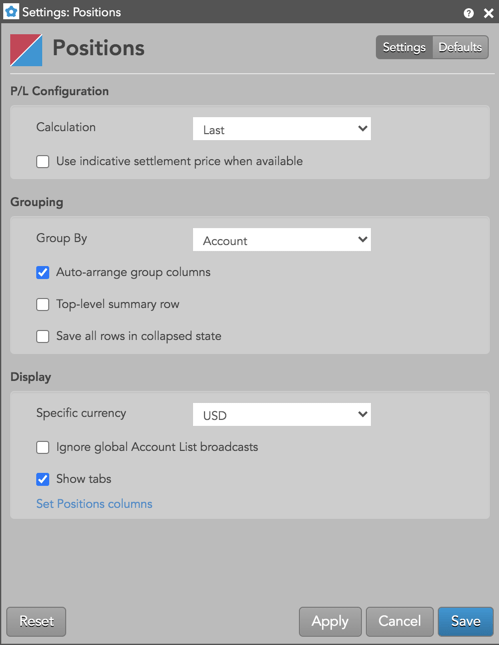Click the help question mark icon

468,13
